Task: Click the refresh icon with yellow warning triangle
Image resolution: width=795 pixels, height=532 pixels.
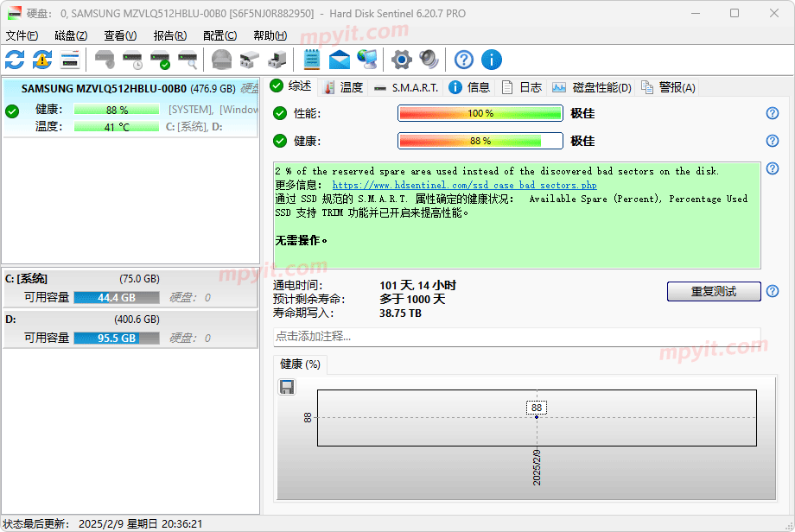Action: coord(42,60)
